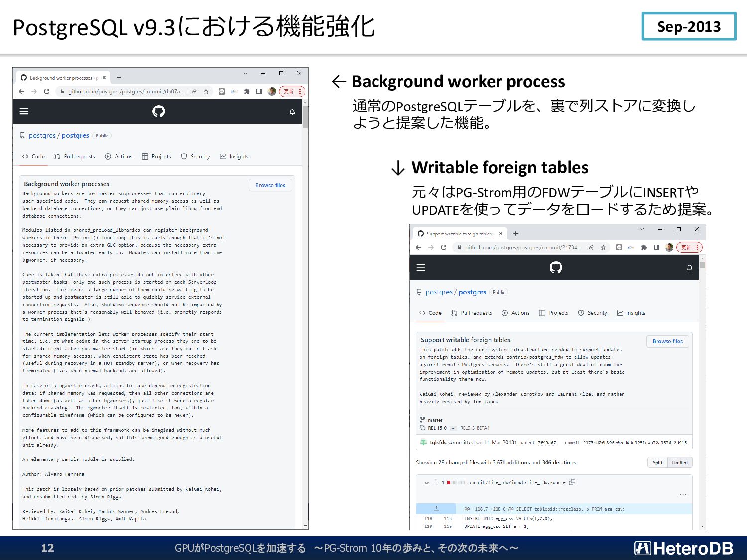Open side panel icon in Background worker window
Viewport: 747px width, 560px height.
point(259,91)
